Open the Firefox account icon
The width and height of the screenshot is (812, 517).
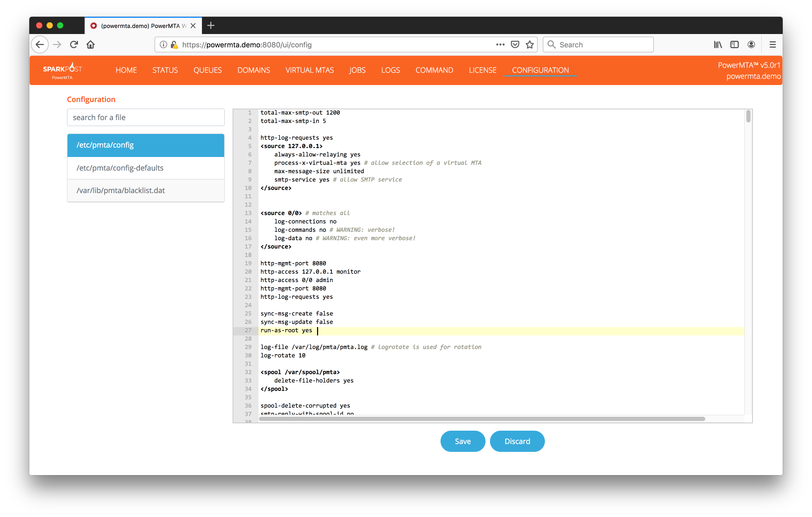[751, 44]
